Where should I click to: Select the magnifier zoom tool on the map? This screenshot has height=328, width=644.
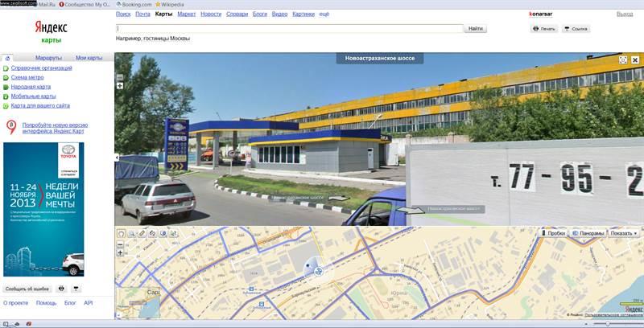(131, 233)
